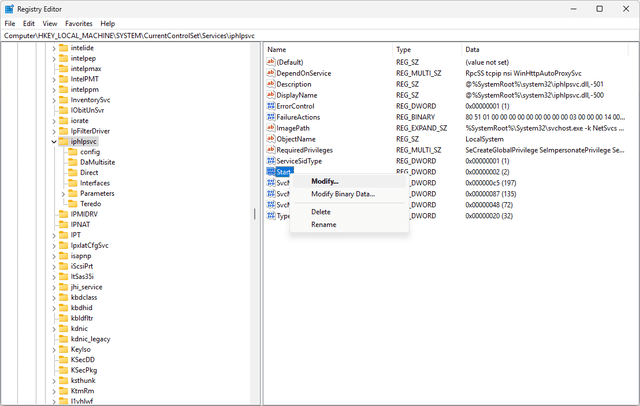The height and width of the screenshot is (406, 640).
Task: Expand the Parameters subkey
Action: pos(62,193)
